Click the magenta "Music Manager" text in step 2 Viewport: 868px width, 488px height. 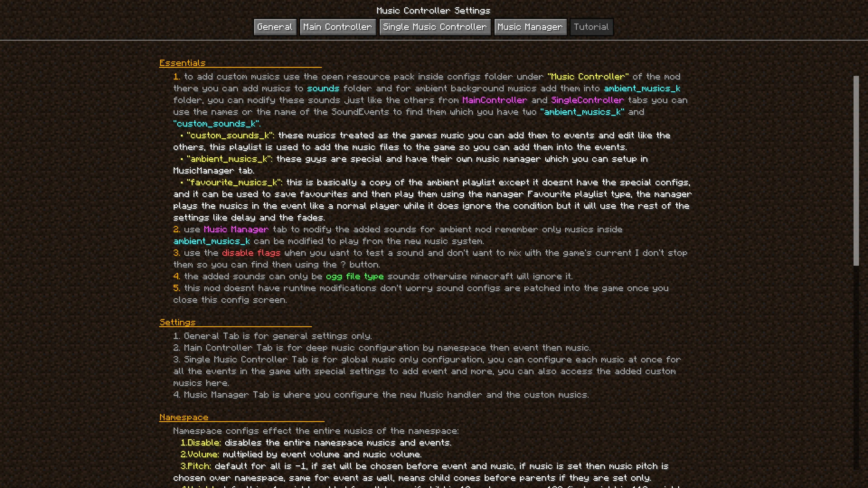(x=236, y=229)
